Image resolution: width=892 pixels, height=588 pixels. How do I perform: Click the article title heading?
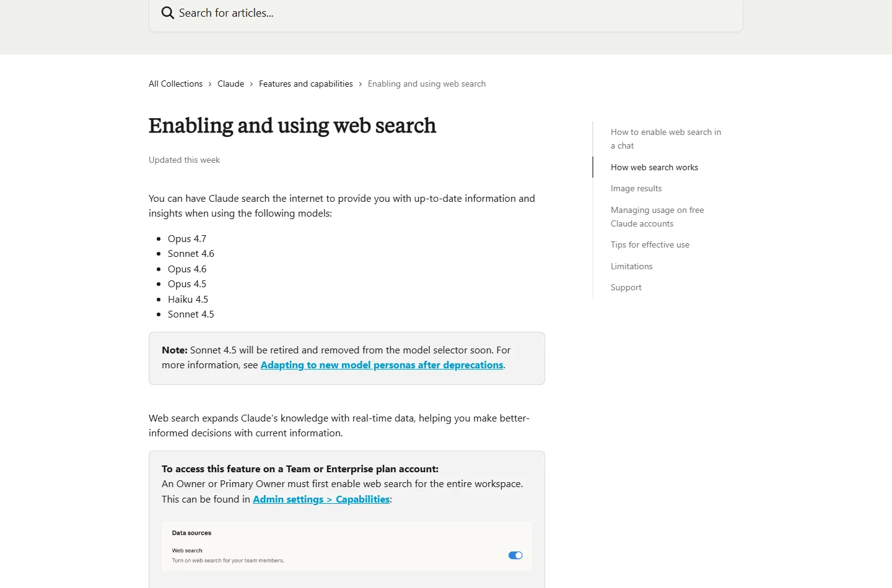(x=292, y=126)
